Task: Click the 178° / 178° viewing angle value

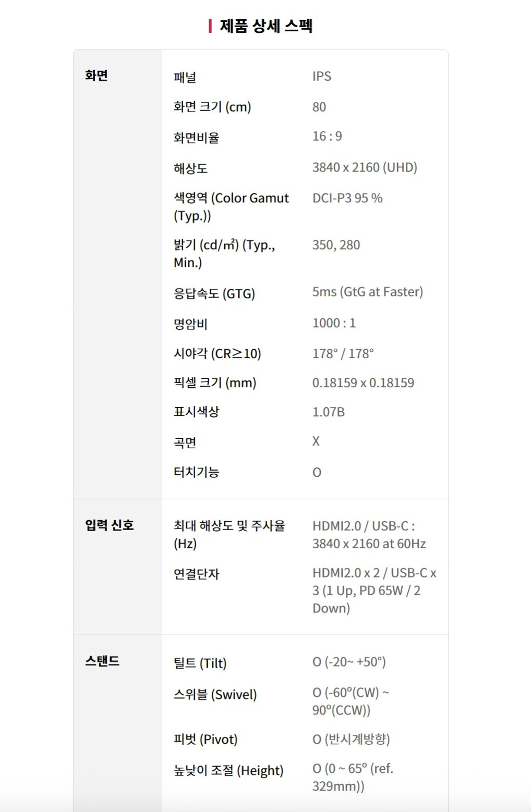Action: 343,353
